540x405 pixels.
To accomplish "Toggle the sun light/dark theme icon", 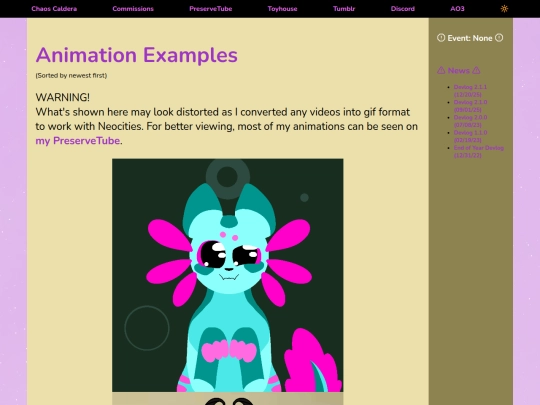I will [504, 9].
